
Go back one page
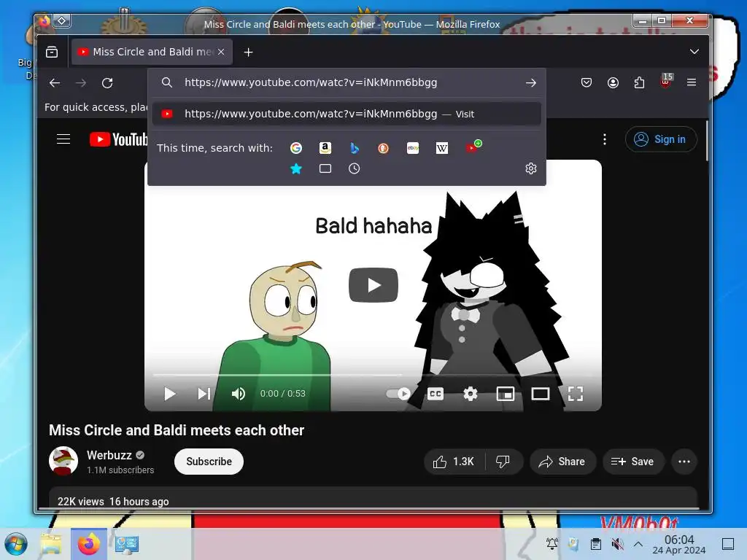click(x=55, y=83)
